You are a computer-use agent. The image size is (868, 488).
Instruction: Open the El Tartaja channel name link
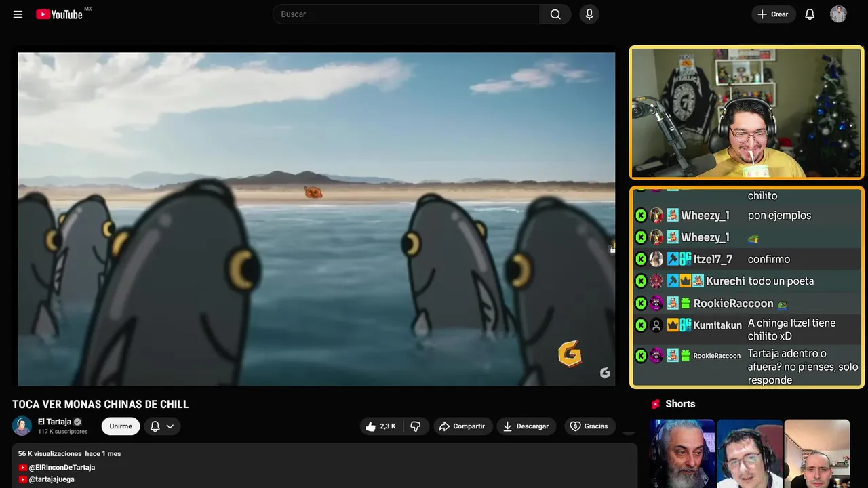coord(54,422)
